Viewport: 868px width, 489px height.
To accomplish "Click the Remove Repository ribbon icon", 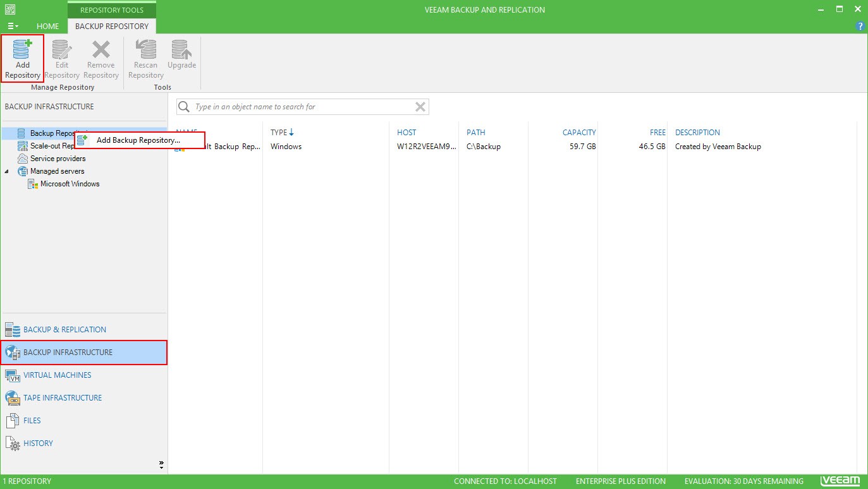I will (101, 49).
